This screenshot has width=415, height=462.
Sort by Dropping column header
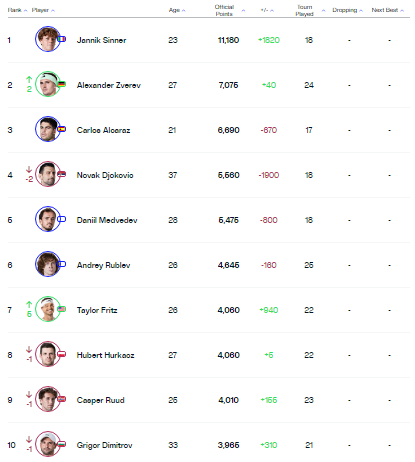[347, 10]
